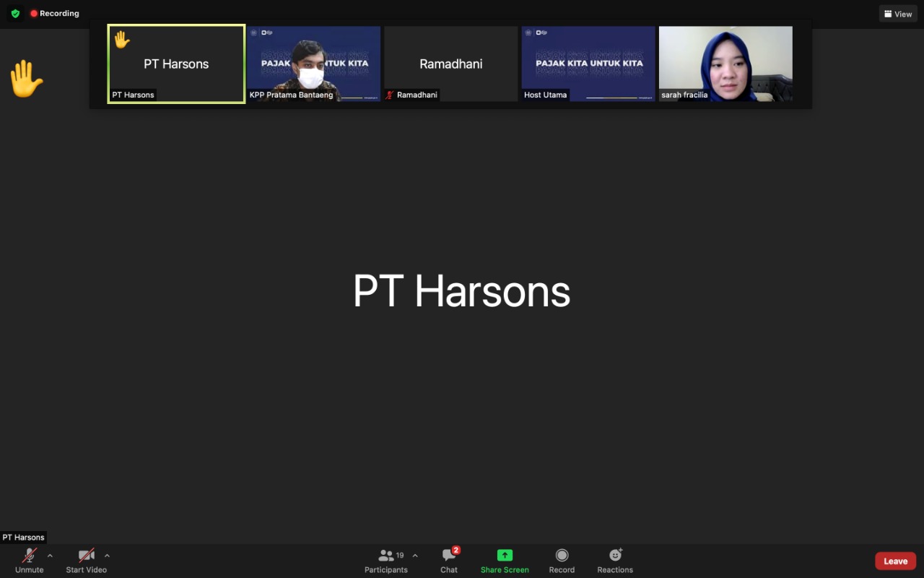
Task: Open the Participants panel
Action: 386,561
